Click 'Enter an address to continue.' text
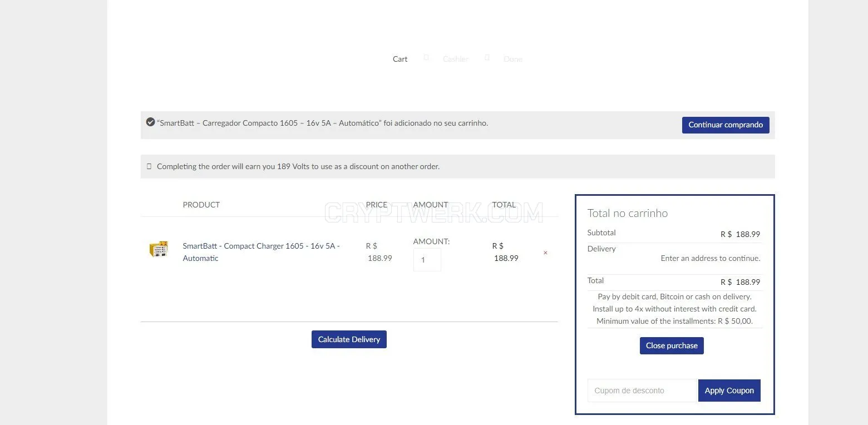868x425 pixels. click(x=711, y=258)
